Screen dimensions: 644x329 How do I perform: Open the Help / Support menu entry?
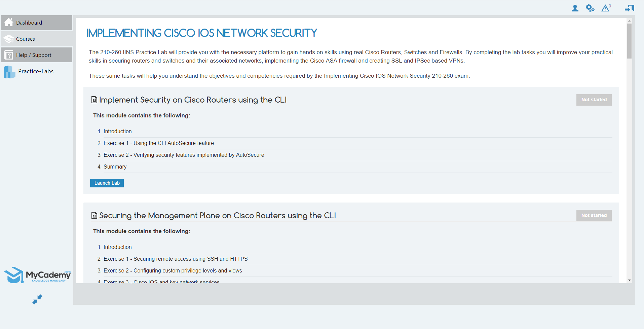pyautogui.click(x=33, y=55)
